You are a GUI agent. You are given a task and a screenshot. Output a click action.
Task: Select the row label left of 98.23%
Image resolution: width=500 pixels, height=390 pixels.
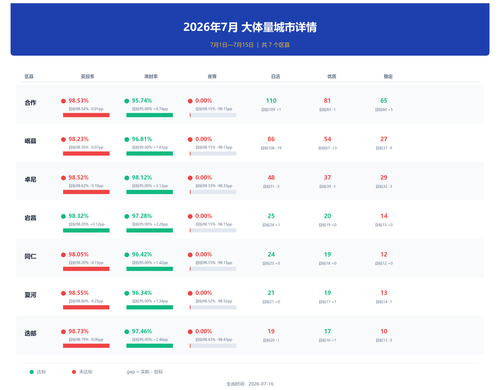pos(30,141)
